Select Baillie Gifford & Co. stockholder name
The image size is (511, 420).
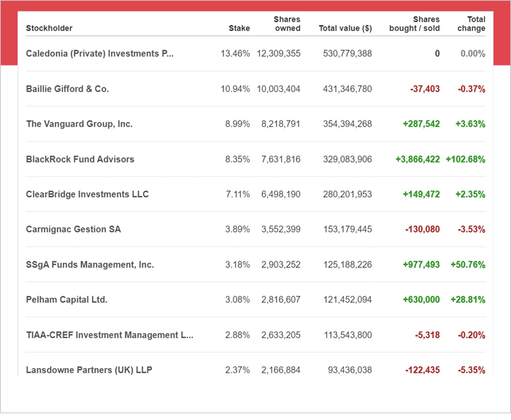point(67,89)
